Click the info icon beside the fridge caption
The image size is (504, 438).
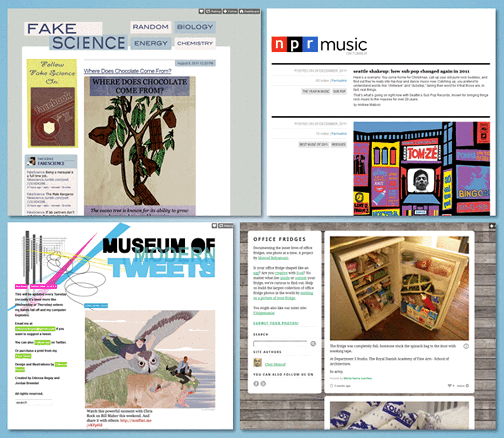pos(466,346)
